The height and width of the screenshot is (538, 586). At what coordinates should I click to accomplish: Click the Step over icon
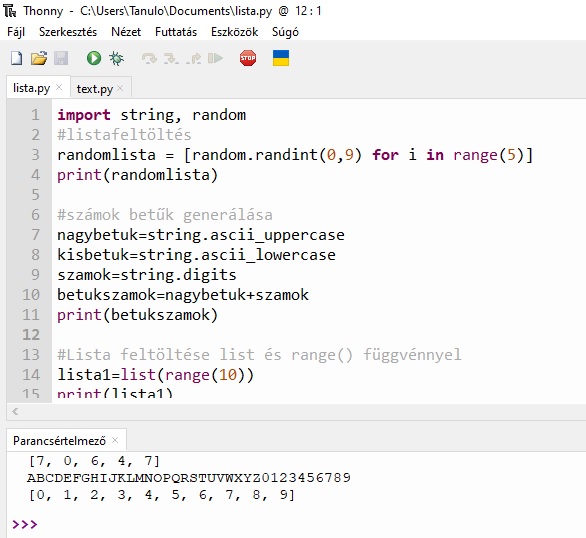(149, 59)
